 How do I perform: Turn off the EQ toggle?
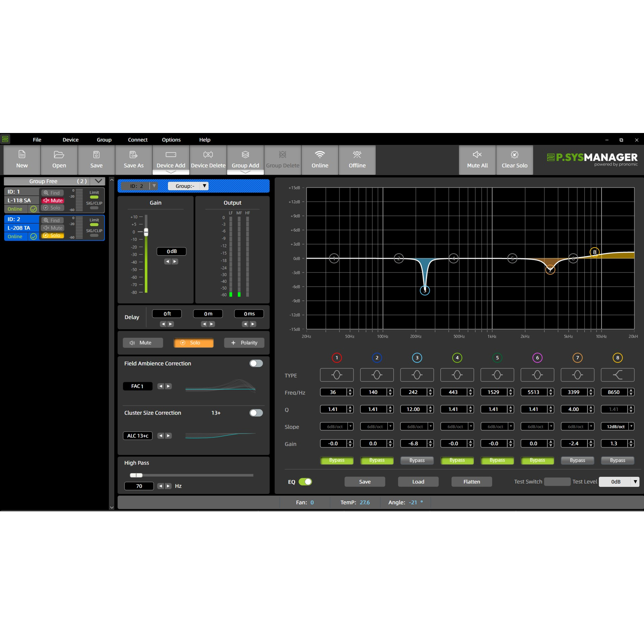[305, 482]
